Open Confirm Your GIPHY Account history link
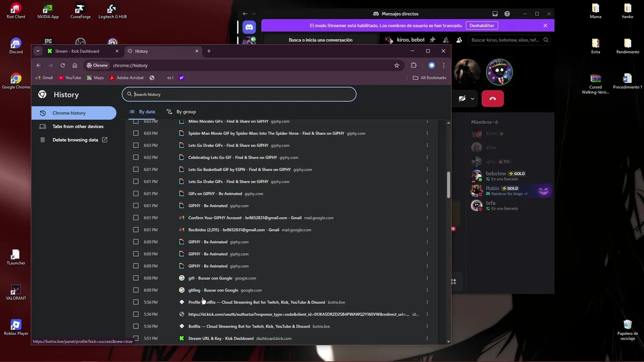This screenshot has height=362, width=644. [245, 218]
